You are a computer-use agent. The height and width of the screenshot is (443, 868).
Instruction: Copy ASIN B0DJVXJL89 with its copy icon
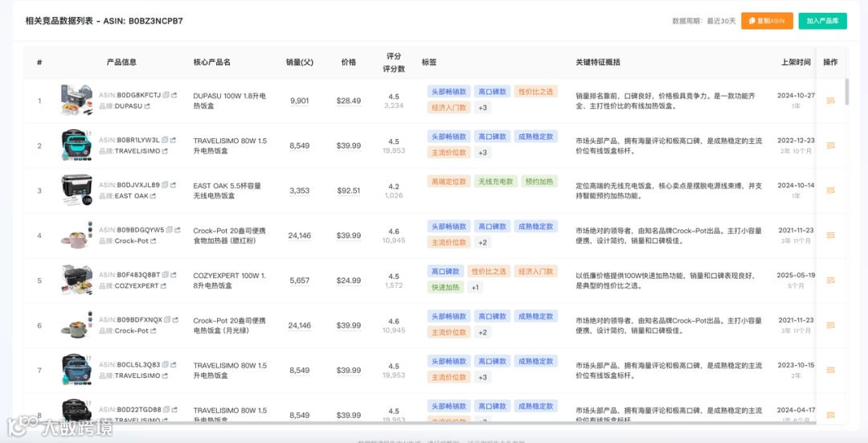click(x=165, y=185)
